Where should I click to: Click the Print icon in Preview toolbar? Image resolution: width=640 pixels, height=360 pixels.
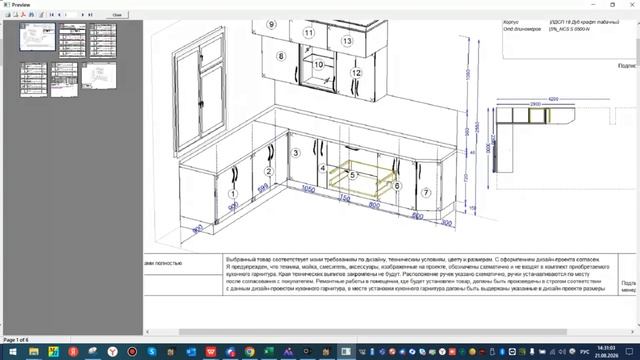point(8,15)
